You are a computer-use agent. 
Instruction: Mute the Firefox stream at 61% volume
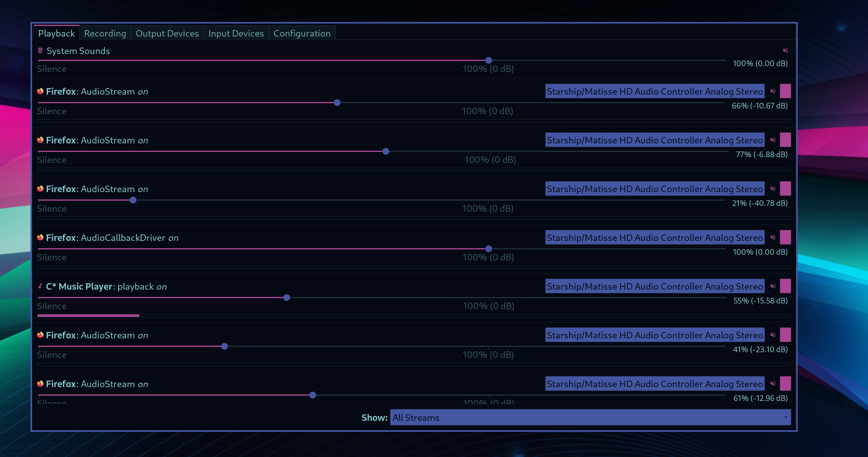pos(773,384)
